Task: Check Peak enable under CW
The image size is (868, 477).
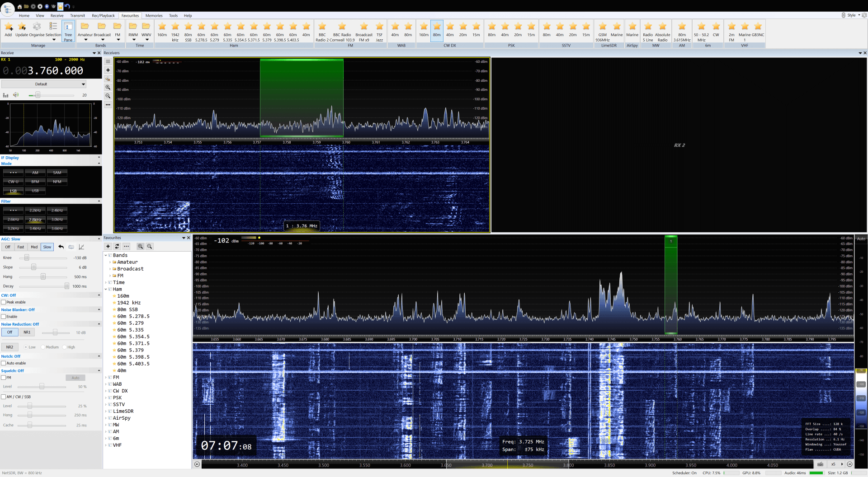Action: (x=4, y=302)
